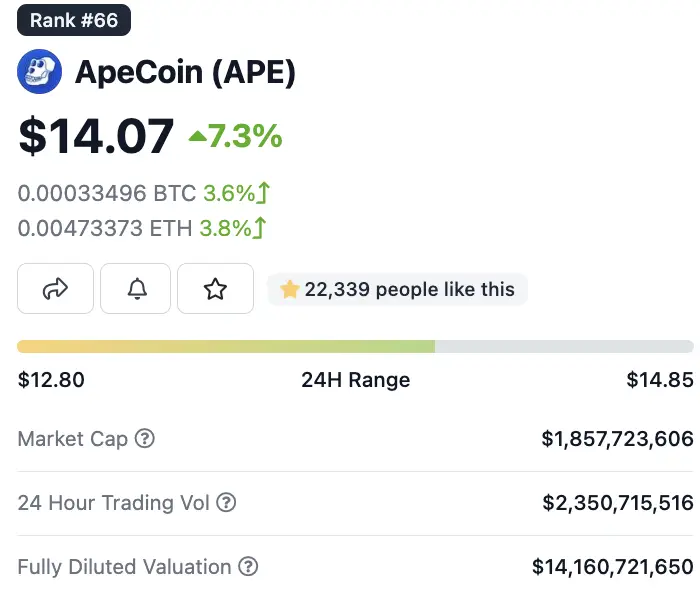700x592 pixels.
Task: Click the BTC 3.6% up arrow
Action: [266, 193]
